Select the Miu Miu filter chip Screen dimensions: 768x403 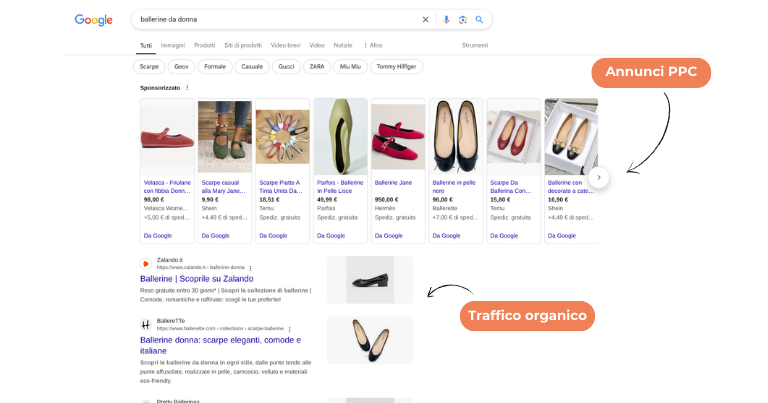[x=350, y=67]
